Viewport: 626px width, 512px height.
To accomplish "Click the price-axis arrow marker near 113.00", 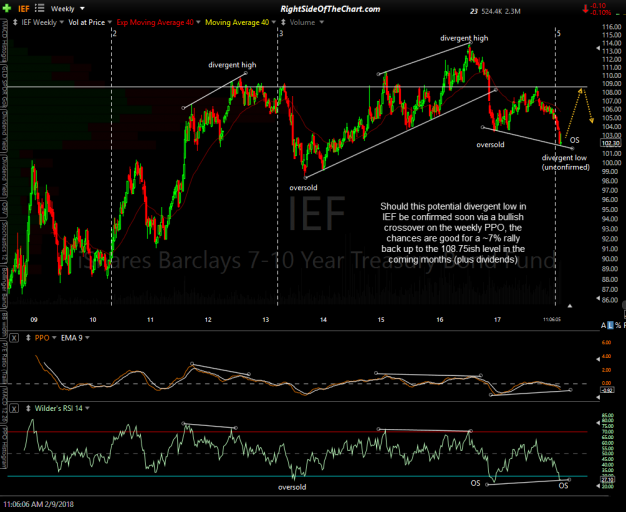I will pyautogui.click(x=598, y=48).
